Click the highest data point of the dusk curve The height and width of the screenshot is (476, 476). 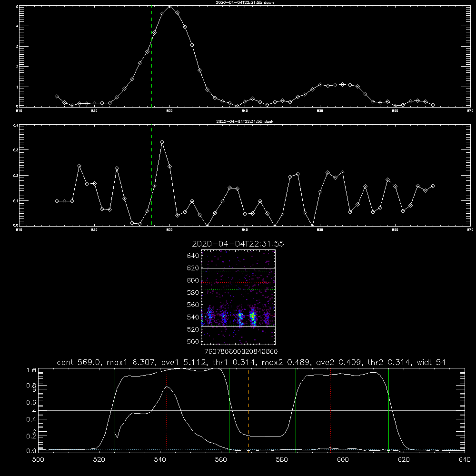pos(162,142)
